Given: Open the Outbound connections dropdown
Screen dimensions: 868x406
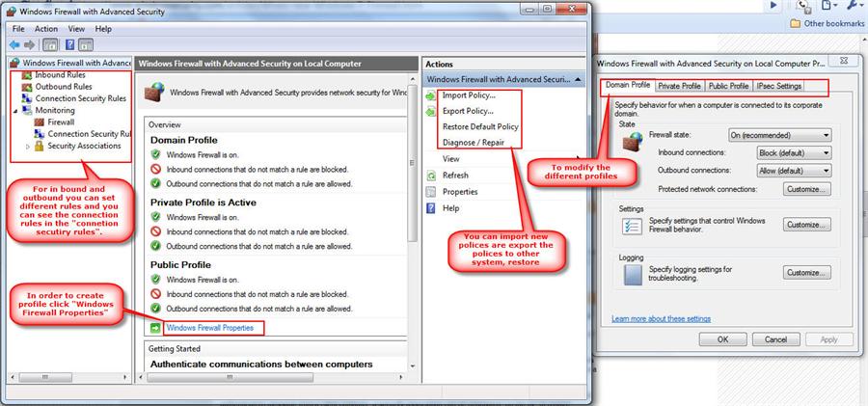Looking at the screenshot, I should pyautogui.click(x=795, y=171).
